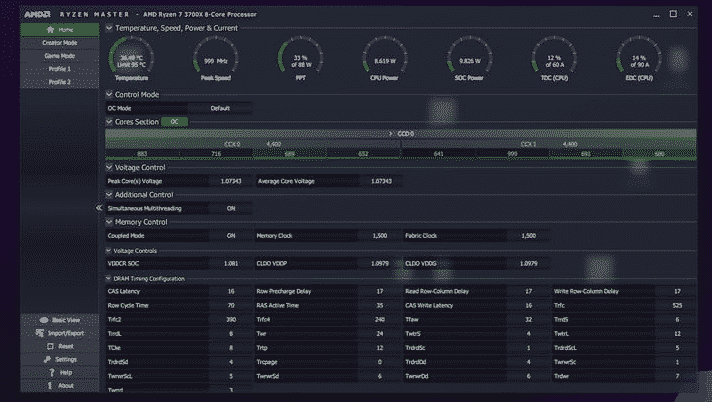
Task: Click the CCX 0 4,400 header
Action: click(253, 144)
